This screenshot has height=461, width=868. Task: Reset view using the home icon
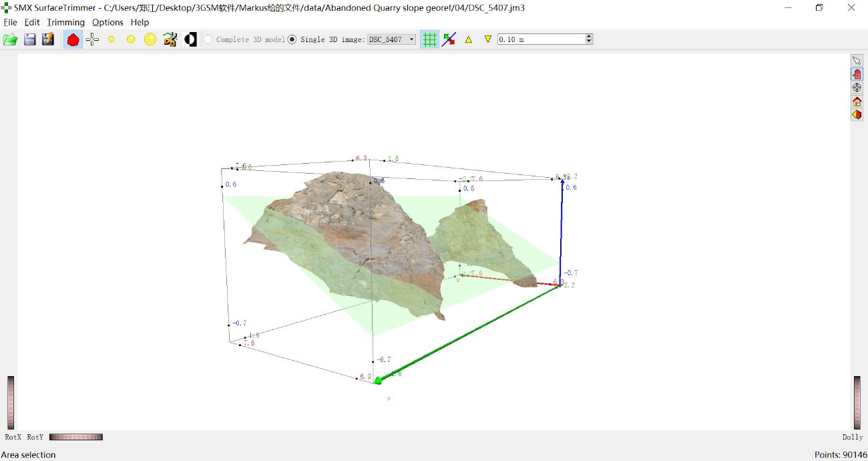[x=857, y=102]
